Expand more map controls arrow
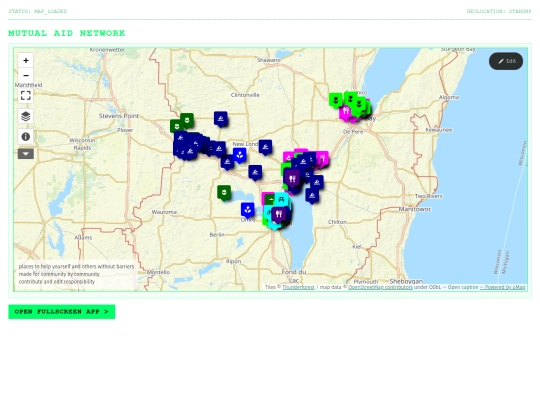The height and width of the screenshot is (405, 540). click(26, 154)
